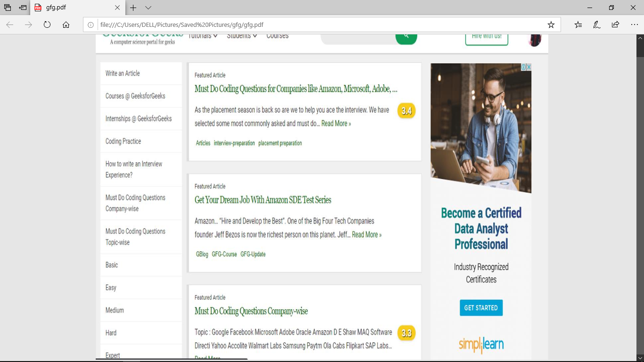Refresh the current page
Screen dimensions: 644x362
(47, 25)
